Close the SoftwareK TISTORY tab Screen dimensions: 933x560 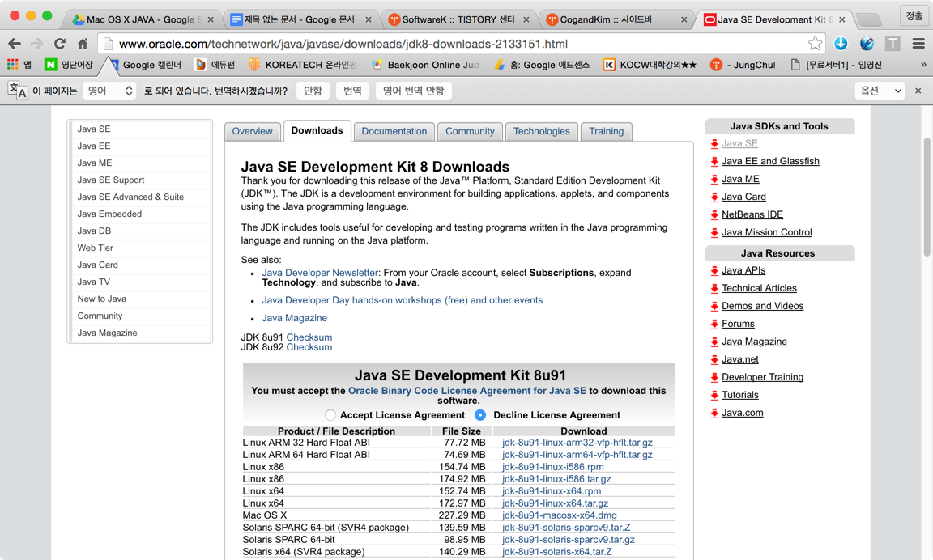(526, 19)
